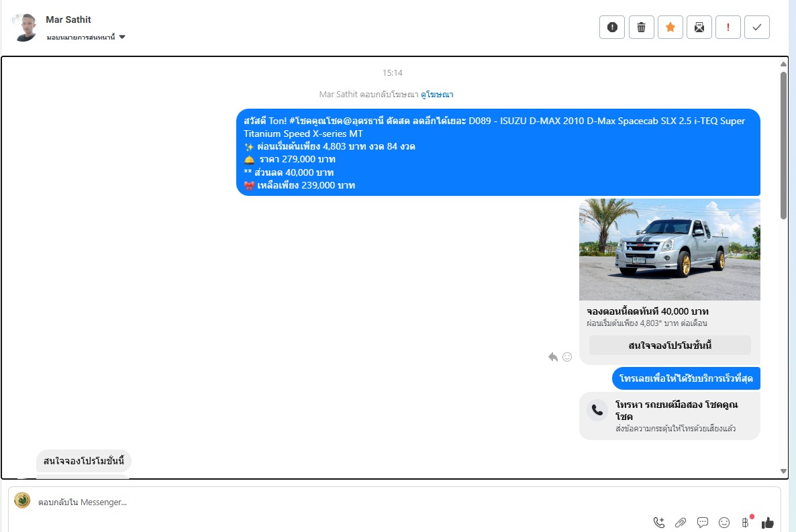The height and width of the screenshot is (532, 796).
Task: Toggle the orange star follow-up icon
Action: click(670, 27)
